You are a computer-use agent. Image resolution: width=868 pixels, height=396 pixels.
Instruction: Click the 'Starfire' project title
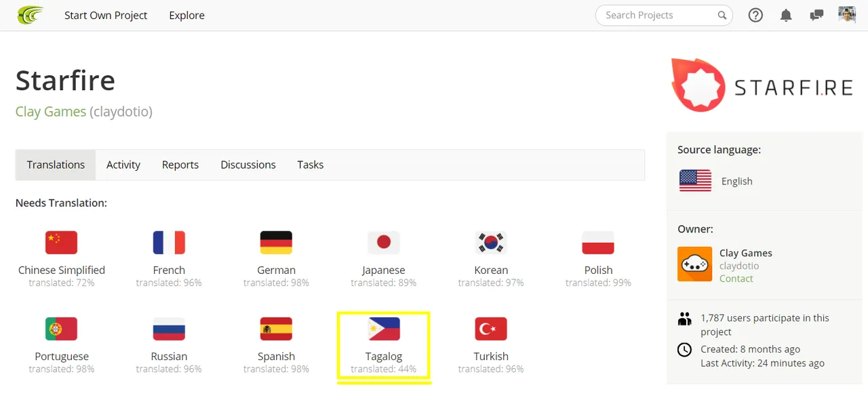65,80
